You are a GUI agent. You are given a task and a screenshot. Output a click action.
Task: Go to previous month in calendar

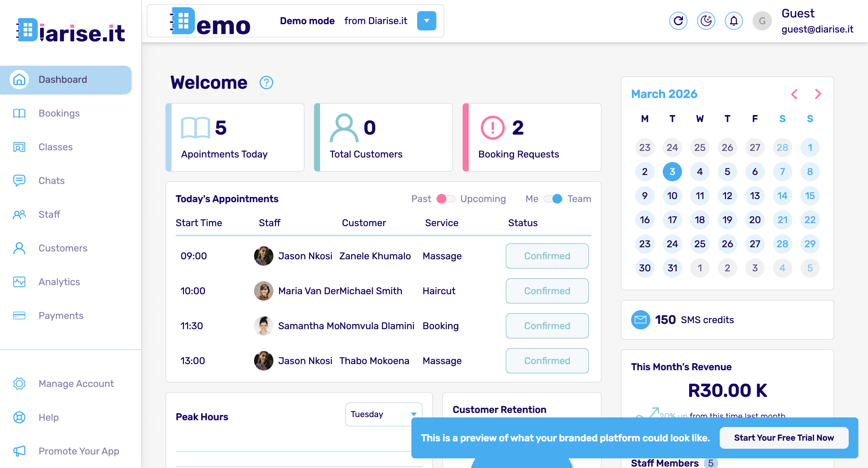(x=794, y=94)
